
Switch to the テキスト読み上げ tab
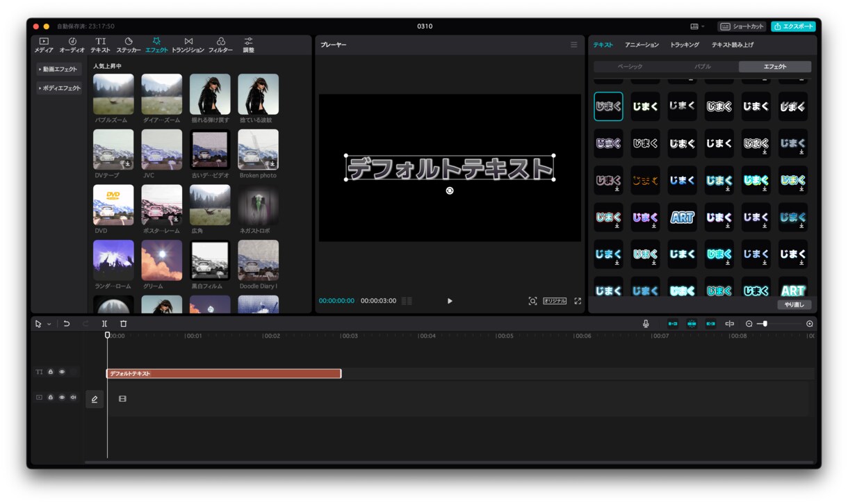coord(733,44)
